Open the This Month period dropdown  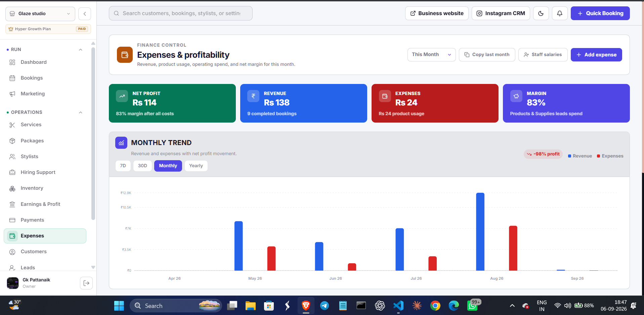click(431, 55)
